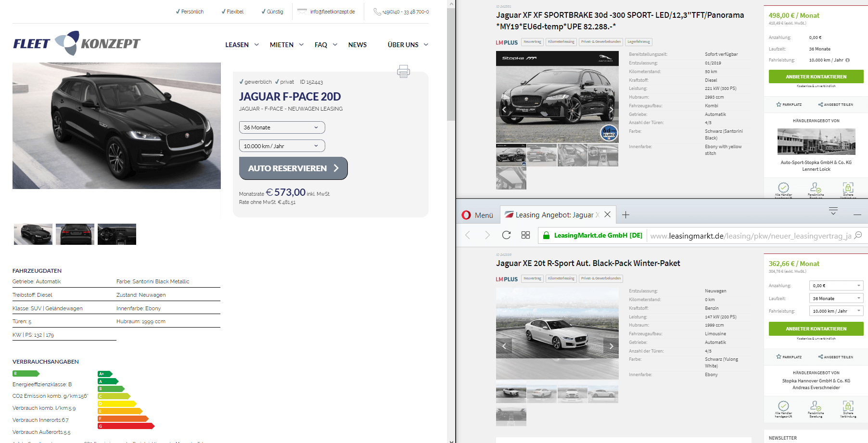
Task: Go back in the Opera browser
Action: (467, 235)
